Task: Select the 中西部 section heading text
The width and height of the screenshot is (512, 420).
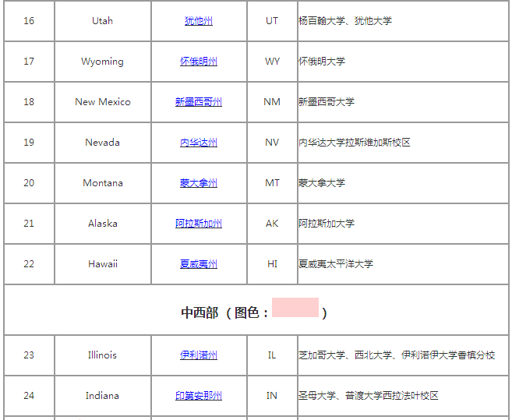Action: coord(200,312)
